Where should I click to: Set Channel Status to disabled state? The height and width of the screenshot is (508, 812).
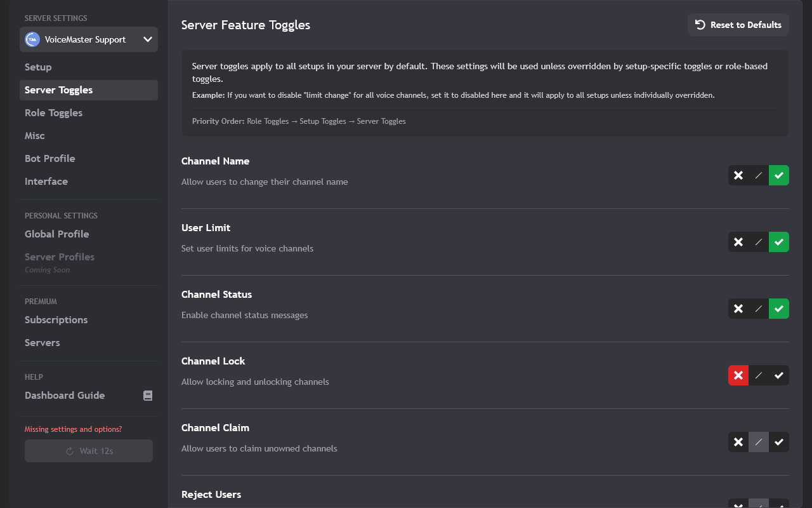pyautogui.click(x=738, y=309)
